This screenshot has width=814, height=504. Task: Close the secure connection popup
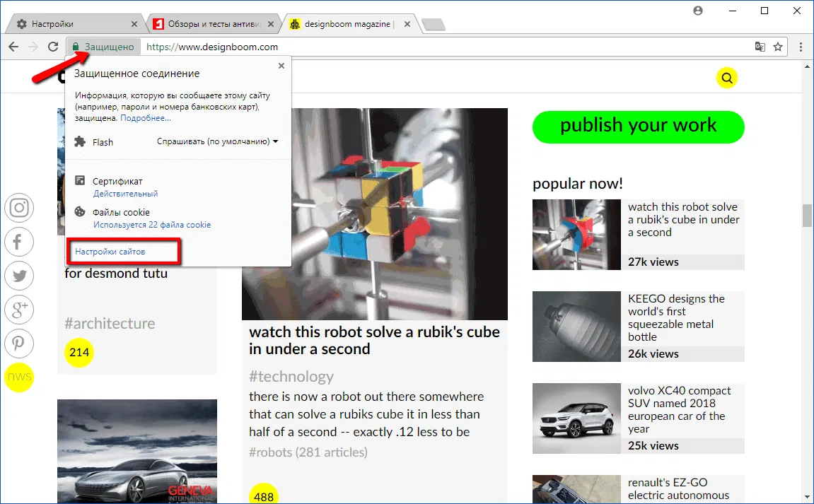(x=281, y=66)
